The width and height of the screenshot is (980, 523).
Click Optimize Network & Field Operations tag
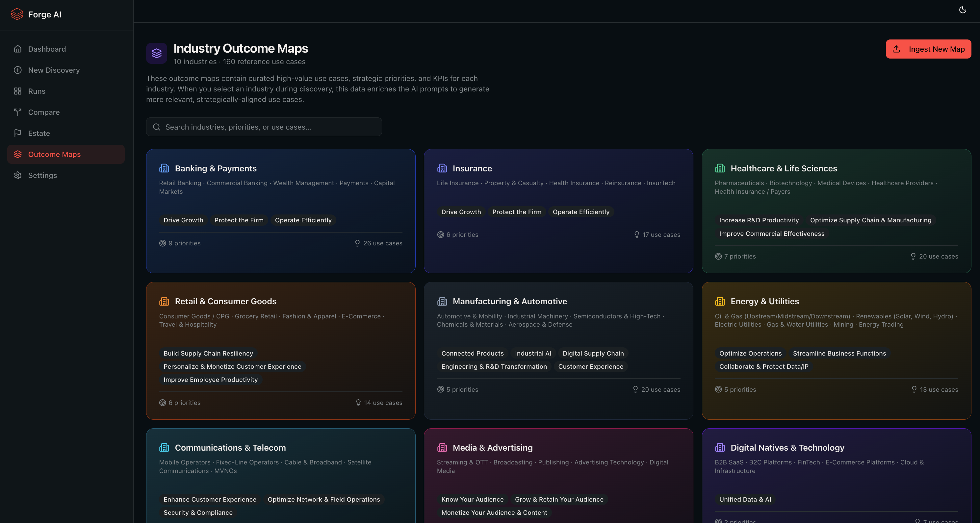[324, 499]
